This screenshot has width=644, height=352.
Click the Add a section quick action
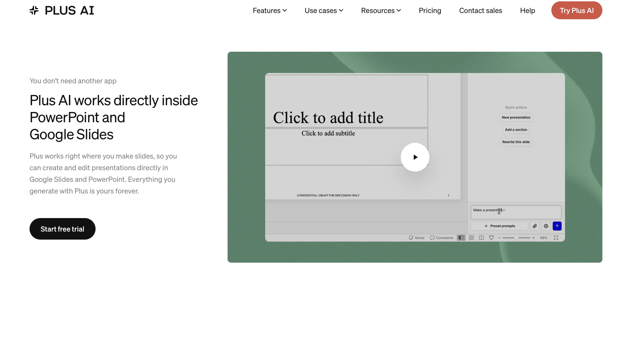[x=516, y=130]
